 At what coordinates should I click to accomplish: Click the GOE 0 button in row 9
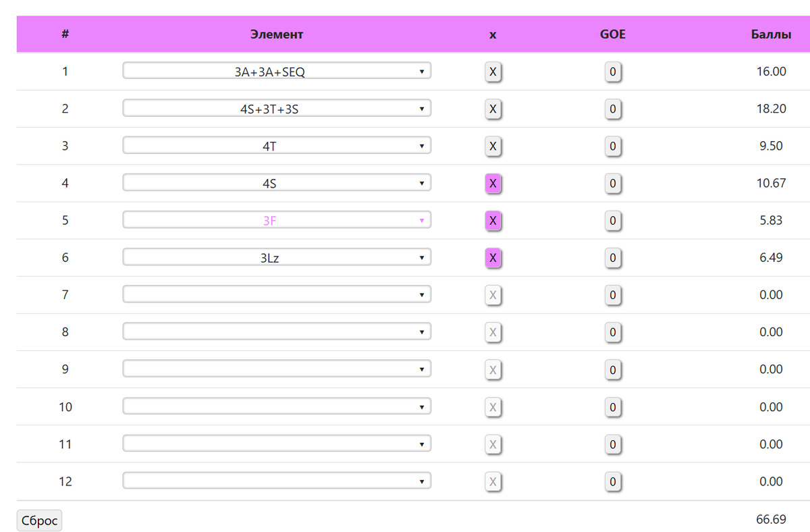pos(613,370)
